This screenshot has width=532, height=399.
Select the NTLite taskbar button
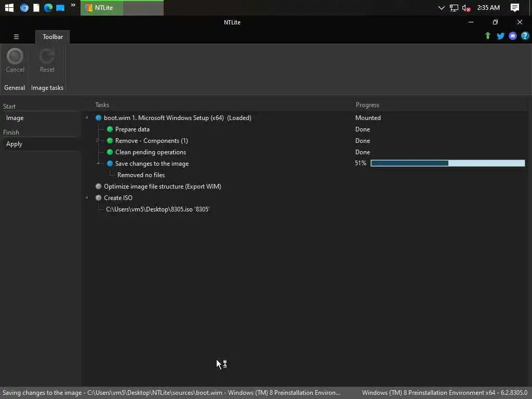pyautogui.click(x=122, y=8)
